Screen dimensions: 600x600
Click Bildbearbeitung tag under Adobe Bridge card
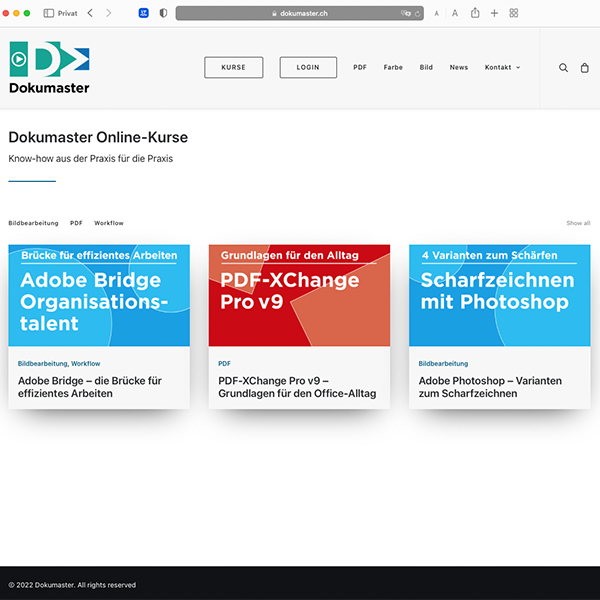tap(42, 364)
